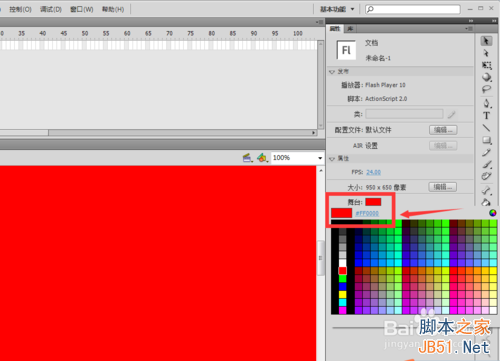The width and height of the screenshot is (500, 361).
Task: Select the Subselection tool
Action: point(486,53)
